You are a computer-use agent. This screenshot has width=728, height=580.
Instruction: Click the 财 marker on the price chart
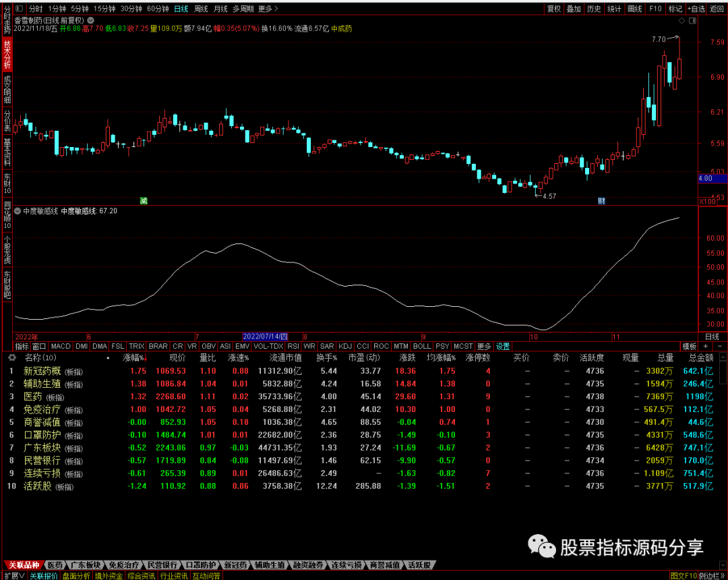(x=601, y=200)
